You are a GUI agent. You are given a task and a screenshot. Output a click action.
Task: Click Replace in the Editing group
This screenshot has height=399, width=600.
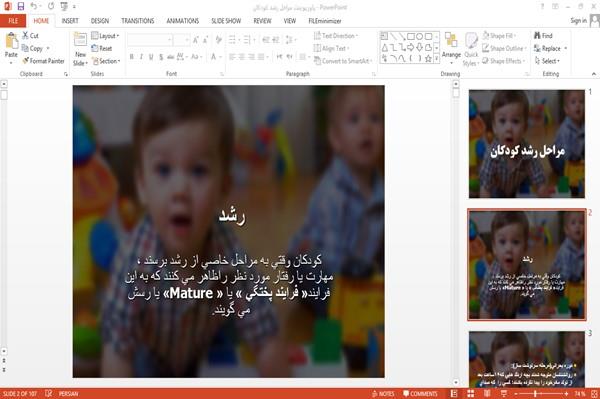551,48
